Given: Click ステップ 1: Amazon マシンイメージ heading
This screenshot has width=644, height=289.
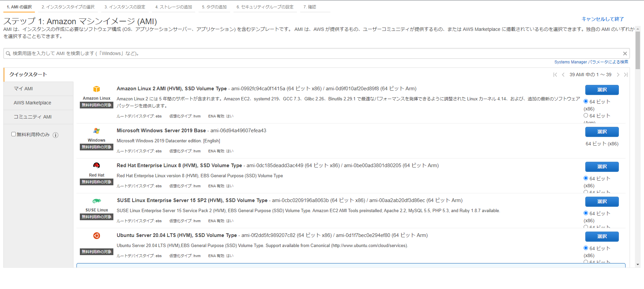Looking at the screenshot, I should [80, 21].
